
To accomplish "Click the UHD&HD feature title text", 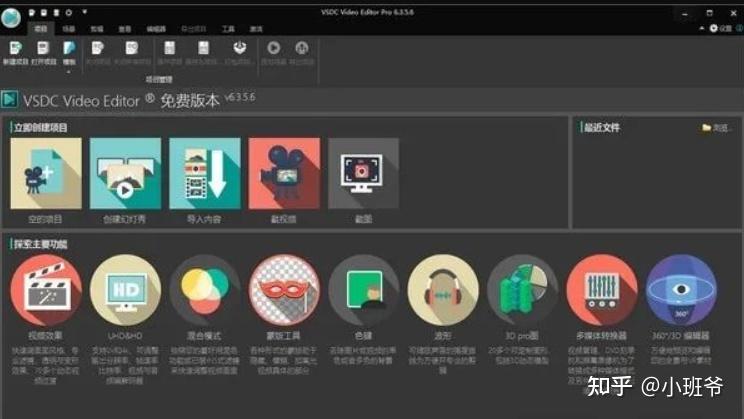I will 125,335.
